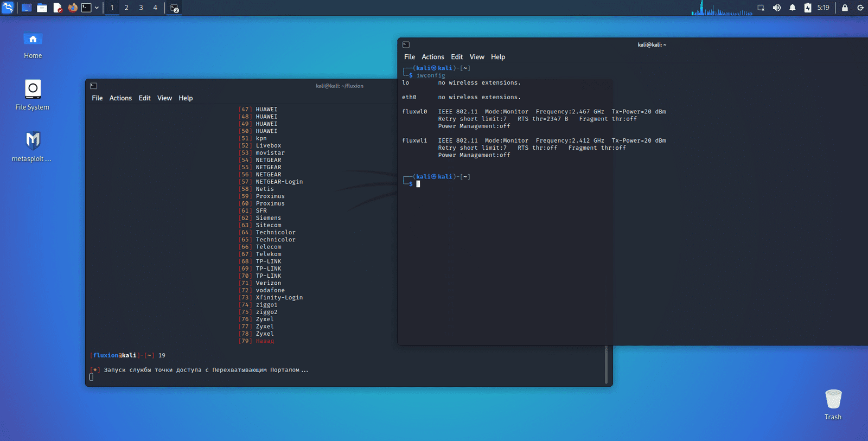
Task: Click list entry 79 Назад
Action: pyautogui.click(x=256, y=341)
